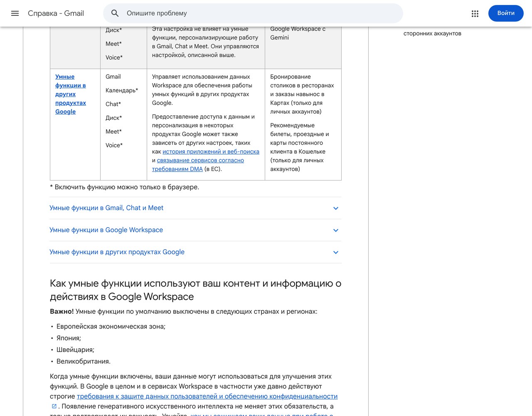The width and height of the screenshot is (532, 416).
Task: Click 'Важно!' bold text
Action: pos(62,312)
